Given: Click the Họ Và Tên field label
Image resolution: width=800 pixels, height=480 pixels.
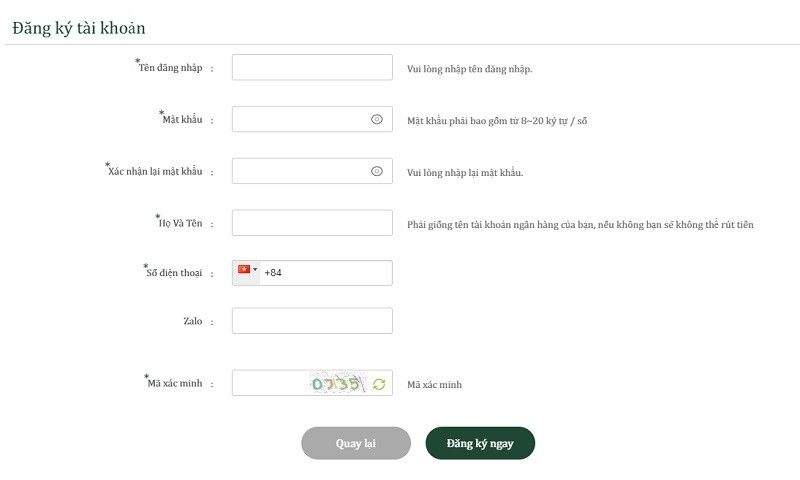Looking at the screenshot, I should coord(180,223).
